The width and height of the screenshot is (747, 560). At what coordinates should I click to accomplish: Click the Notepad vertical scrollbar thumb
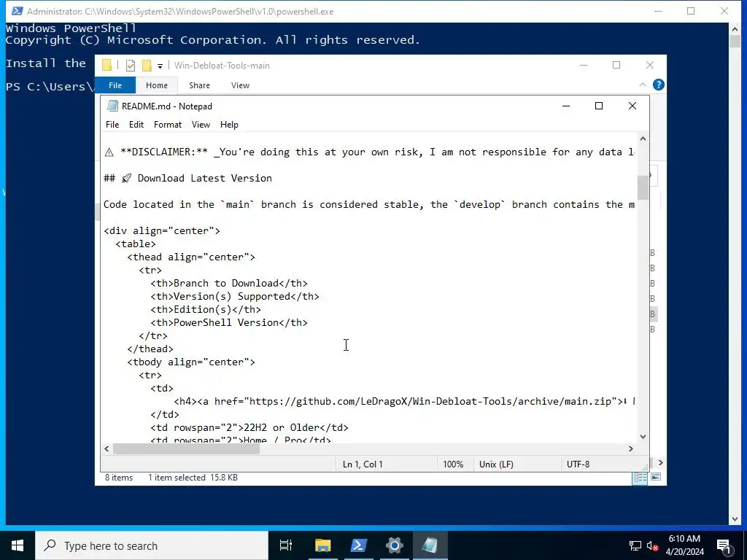pos(643,187)
